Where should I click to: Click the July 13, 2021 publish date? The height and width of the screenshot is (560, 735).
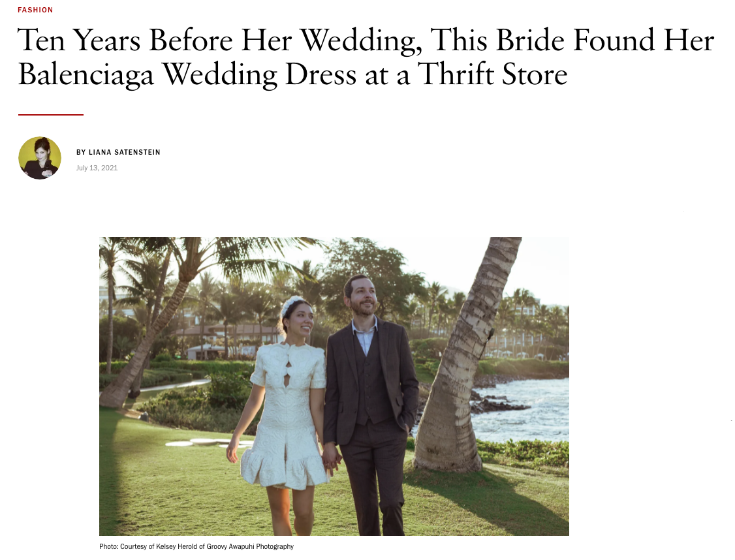[97, 168]
